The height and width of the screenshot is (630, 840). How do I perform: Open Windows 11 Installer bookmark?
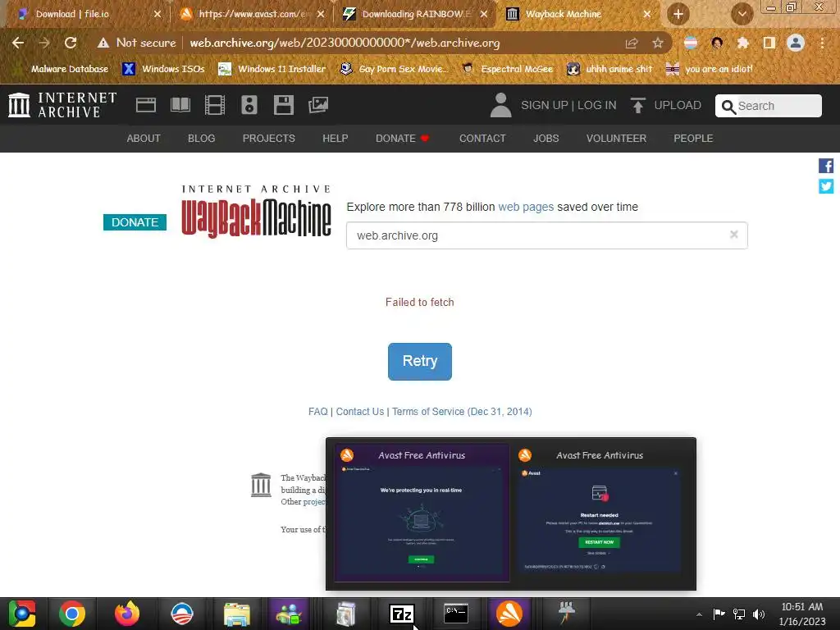tap(272, 69)
